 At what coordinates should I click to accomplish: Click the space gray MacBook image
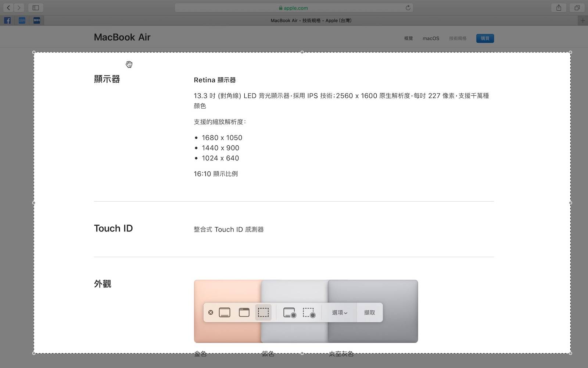pyautogui.click(x=373, y=311)
